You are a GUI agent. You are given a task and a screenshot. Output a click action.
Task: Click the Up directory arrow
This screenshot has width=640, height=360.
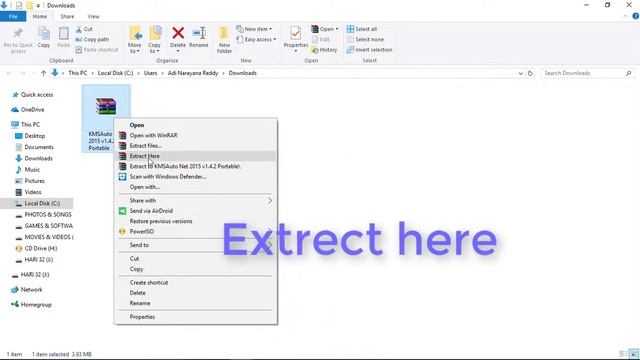click(x=43, y=73)
